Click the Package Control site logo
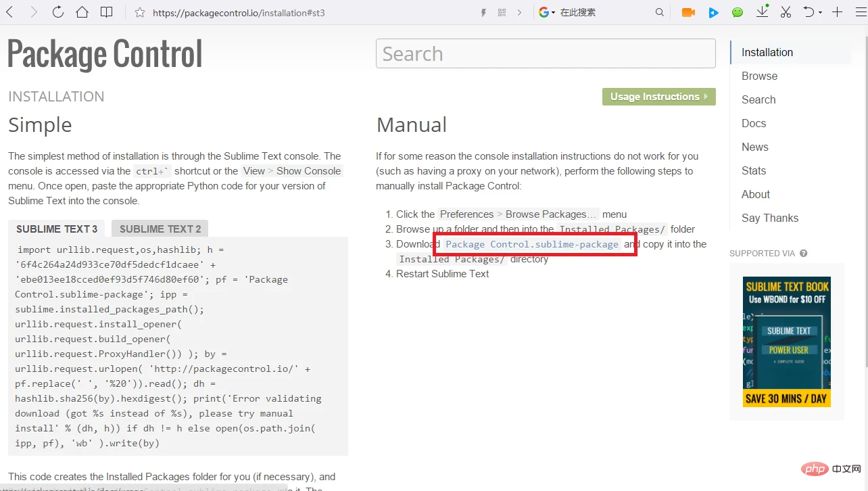The height and width of the screenshot is (491, 868). click(105, 54)
